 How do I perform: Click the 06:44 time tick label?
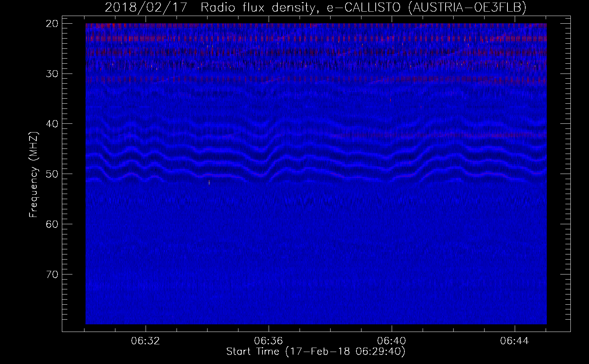(x=515, y=341)
